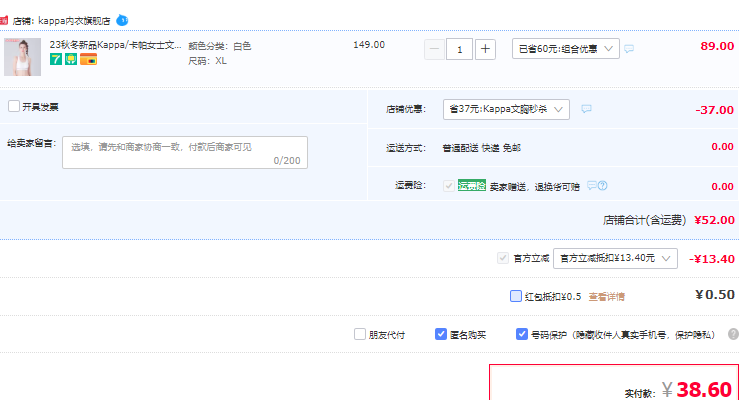The height and width of the screenshot is (400, 742).
Task: Click the note icon next to 店铺优惠 dropdown
Action: [586, 109]
